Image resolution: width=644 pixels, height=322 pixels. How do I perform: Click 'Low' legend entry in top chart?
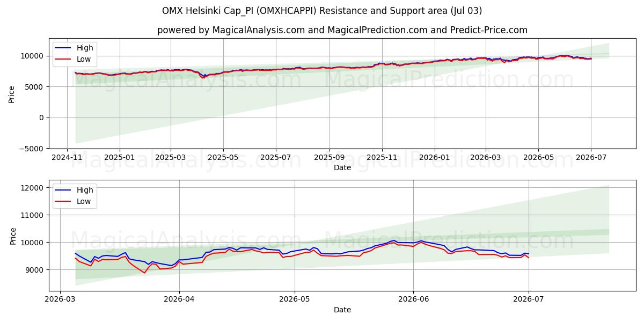pyautogui.click(x=84, y=59)
